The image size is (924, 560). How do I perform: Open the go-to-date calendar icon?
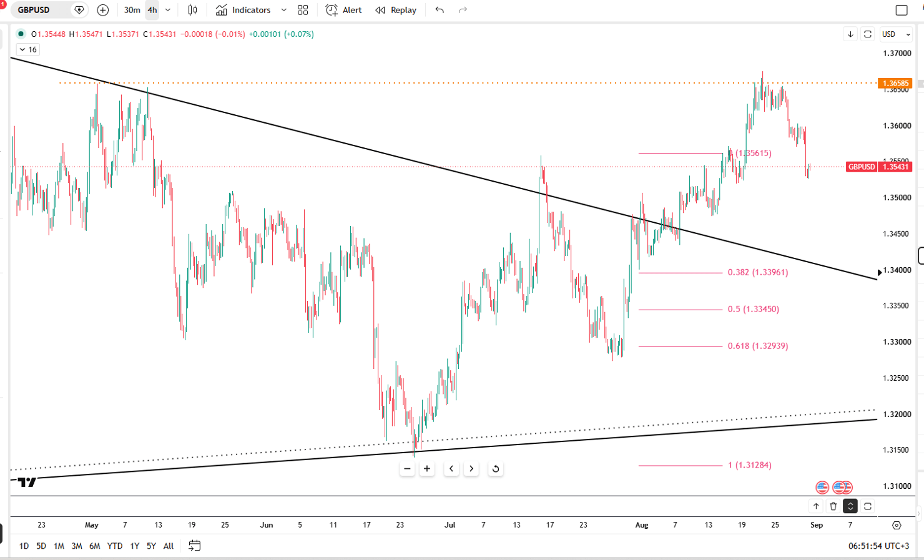[195, 546]
